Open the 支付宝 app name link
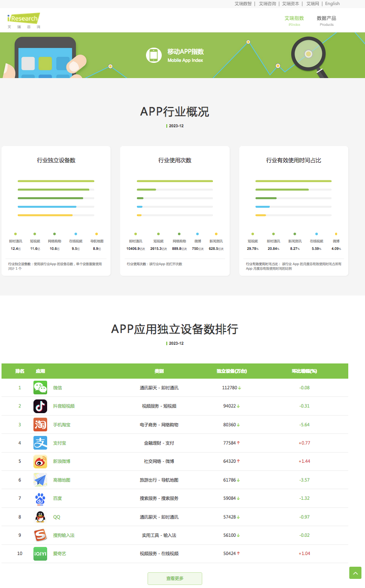The height and width of the screenshot is (588, 365). click(59, 443)
